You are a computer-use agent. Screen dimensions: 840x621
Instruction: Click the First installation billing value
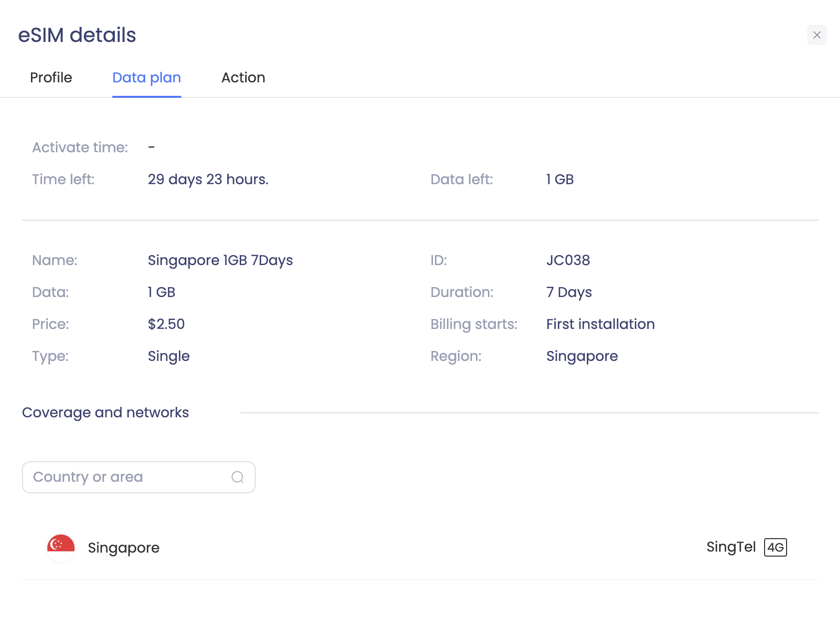pos(600,324)
